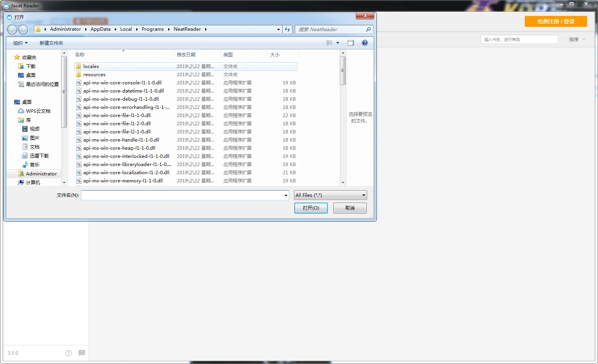Click the change view icon
The height and width of the screenshot is (364, 598).
pyautogui.click(x=329, y=43)
